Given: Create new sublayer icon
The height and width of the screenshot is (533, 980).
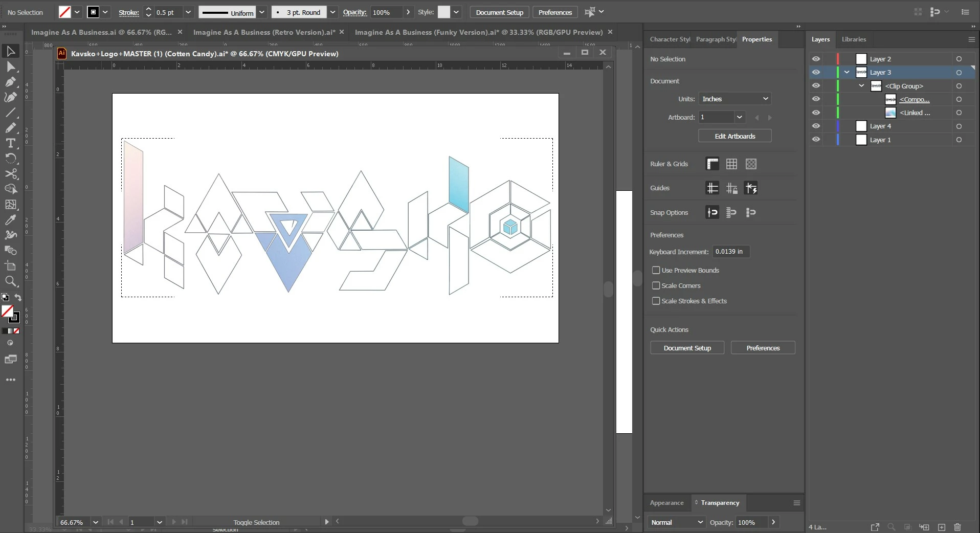Looking at the screenshot, I should [924, 527].
